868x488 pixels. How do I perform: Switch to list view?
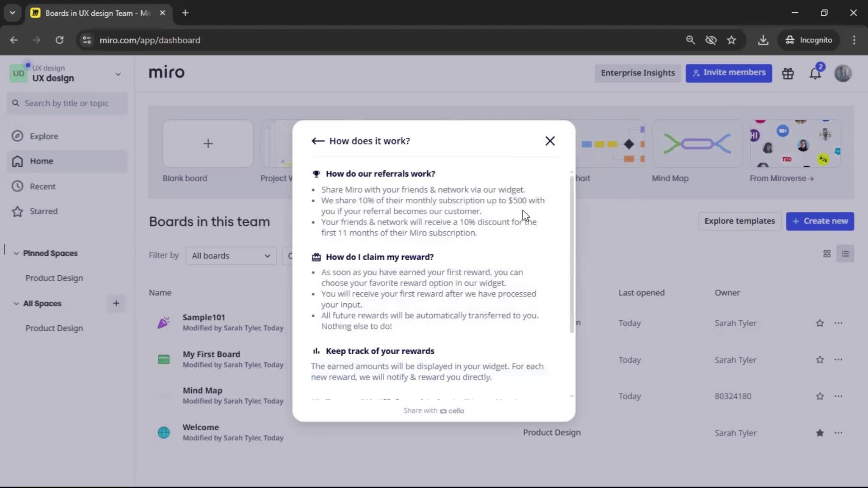coord(845,254)
